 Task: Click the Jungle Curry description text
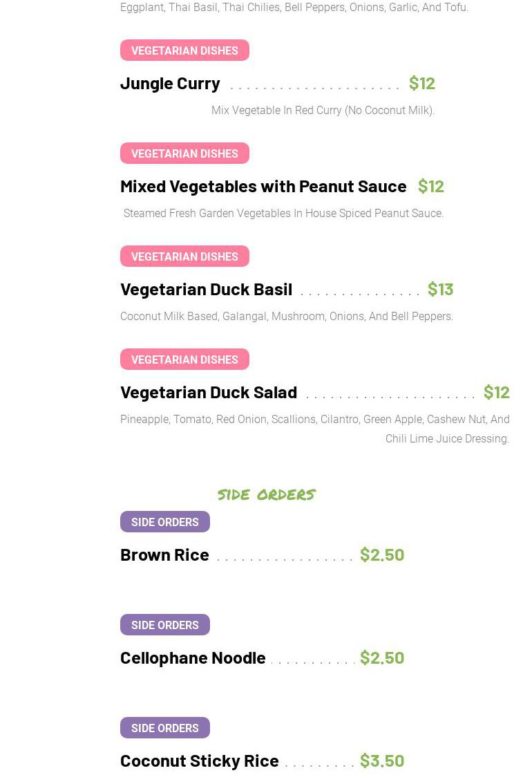pyautogui.click(x=323, y=111)
